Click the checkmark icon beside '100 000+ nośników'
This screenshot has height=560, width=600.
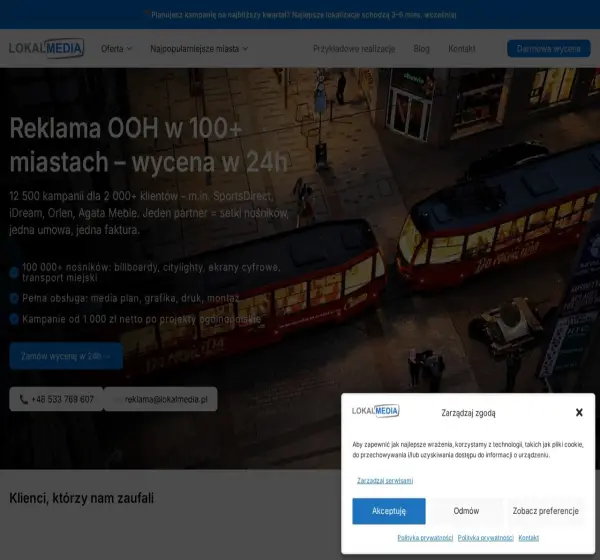tap(14, 273)
